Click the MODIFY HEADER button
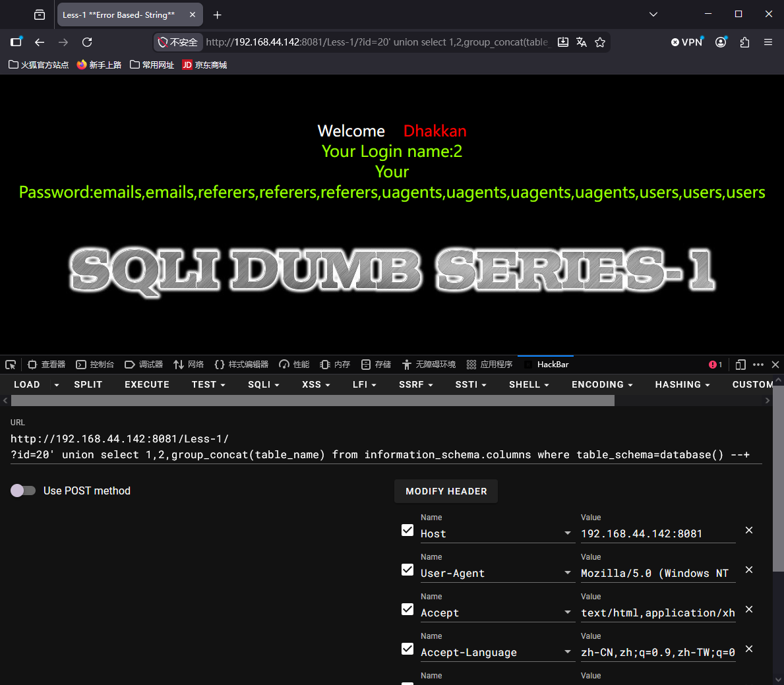This screenshot has height=685, width=784. (446, 492)
